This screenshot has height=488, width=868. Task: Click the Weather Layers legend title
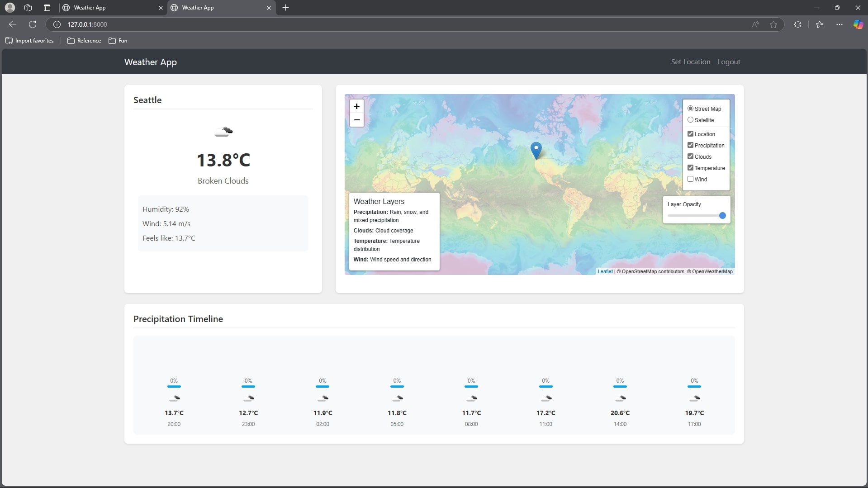[379, 201]
